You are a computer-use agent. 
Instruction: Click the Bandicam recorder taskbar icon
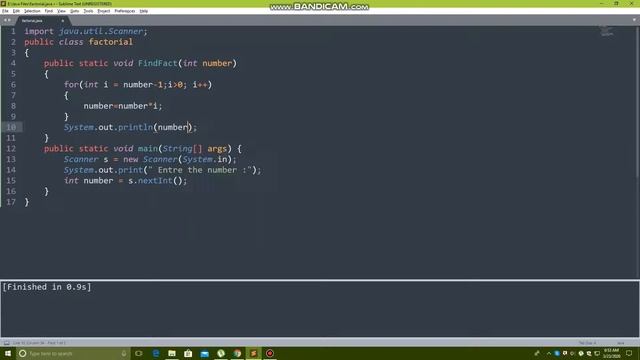click(270, 353)
